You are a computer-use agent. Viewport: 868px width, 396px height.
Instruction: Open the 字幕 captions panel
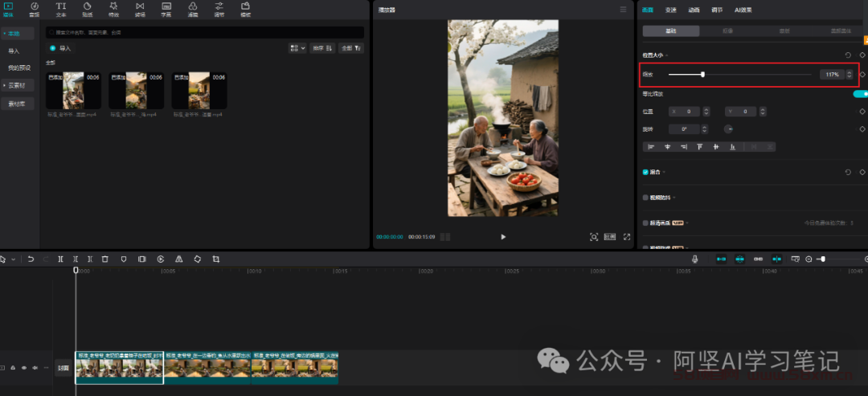click(166, 10)
